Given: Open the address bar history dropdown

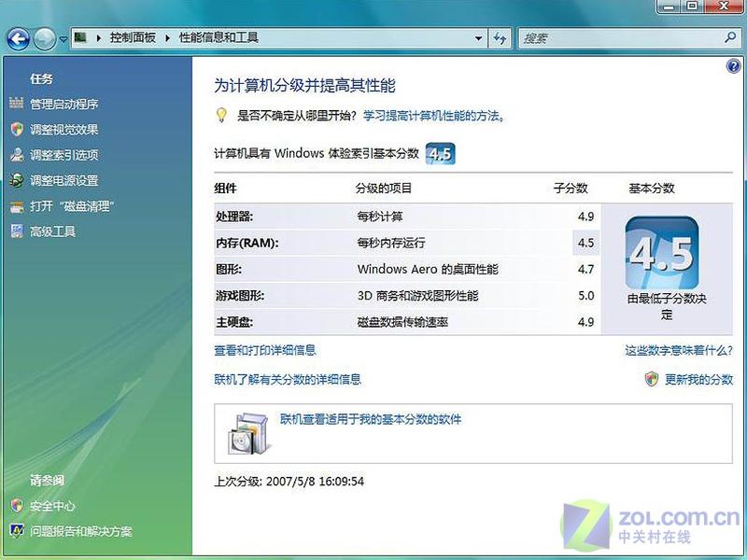Looking at the screenshot, I should point(478,38).
